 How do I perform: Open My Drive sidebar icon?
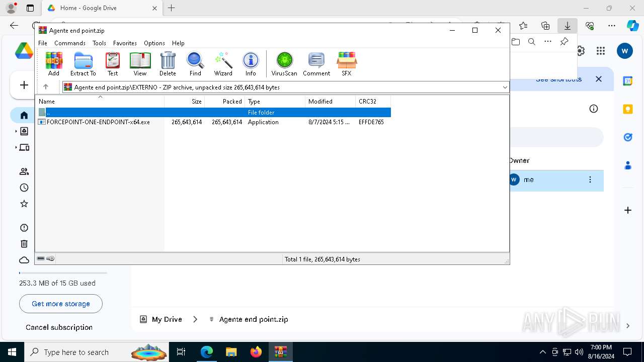click(24, 131)
